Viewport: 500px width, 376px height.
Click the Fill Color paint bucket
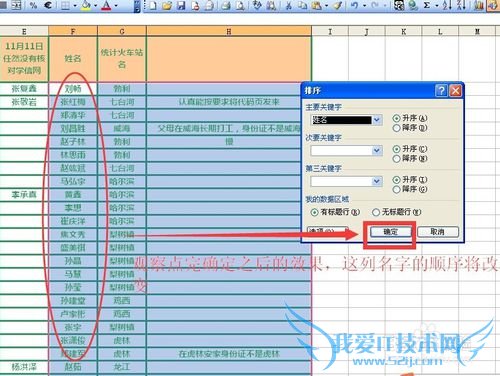pyautogui.click(x=86, y=5)
